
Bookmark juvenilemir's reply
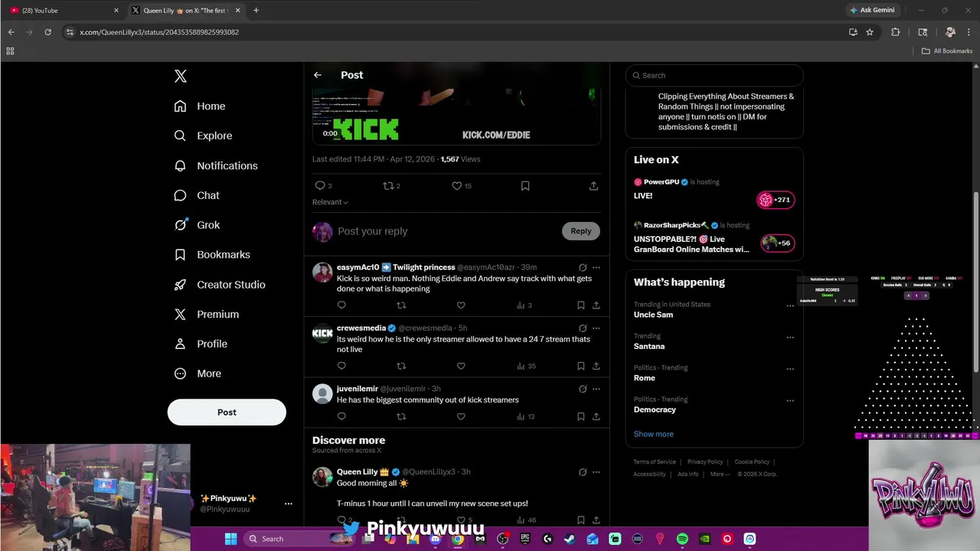coord(581,416)
